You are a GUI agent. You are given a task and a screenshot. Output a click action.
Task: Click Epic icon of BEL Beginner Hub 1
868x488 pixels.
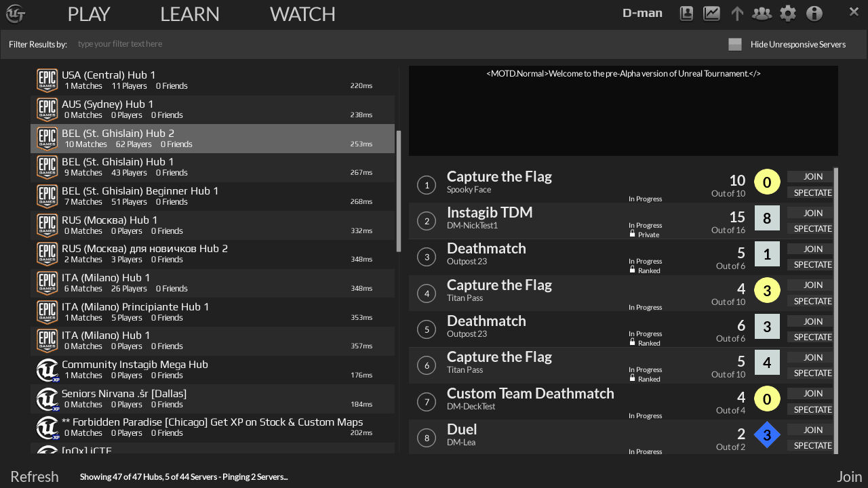pos(47,196)
